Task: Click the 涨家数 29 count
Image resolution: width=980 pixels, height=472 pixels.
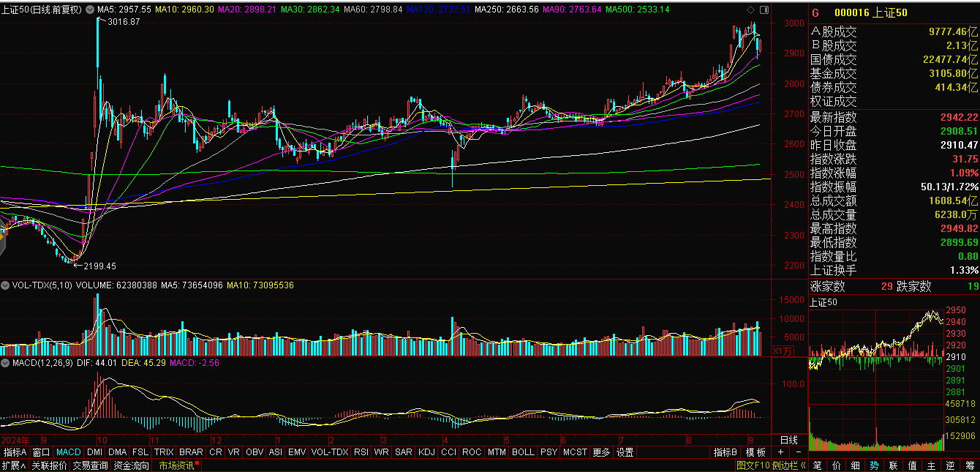Action: (886, 287)
